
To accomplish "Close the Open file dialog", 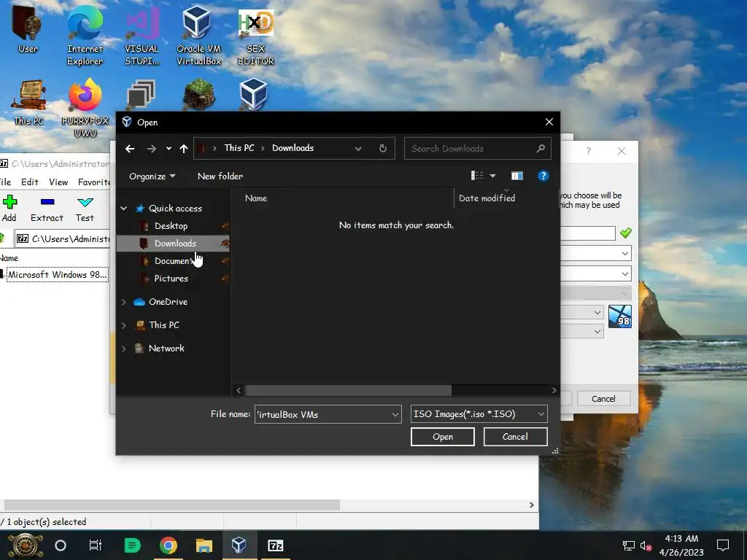I will tap(549, 122).
